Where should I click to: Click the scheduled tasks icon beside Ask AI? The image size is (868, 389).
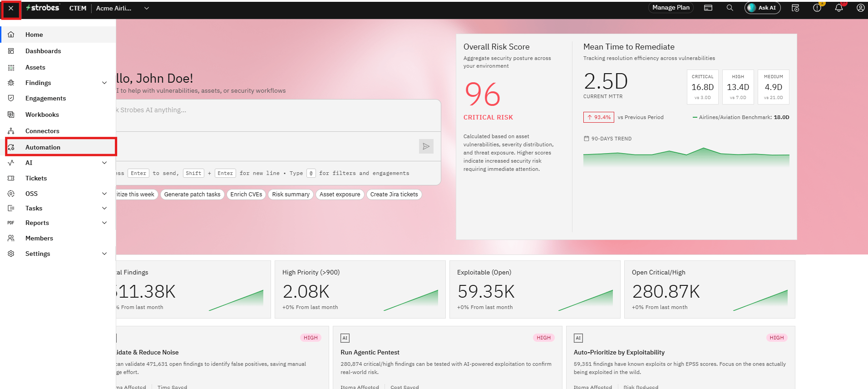[x=795, y=8]
